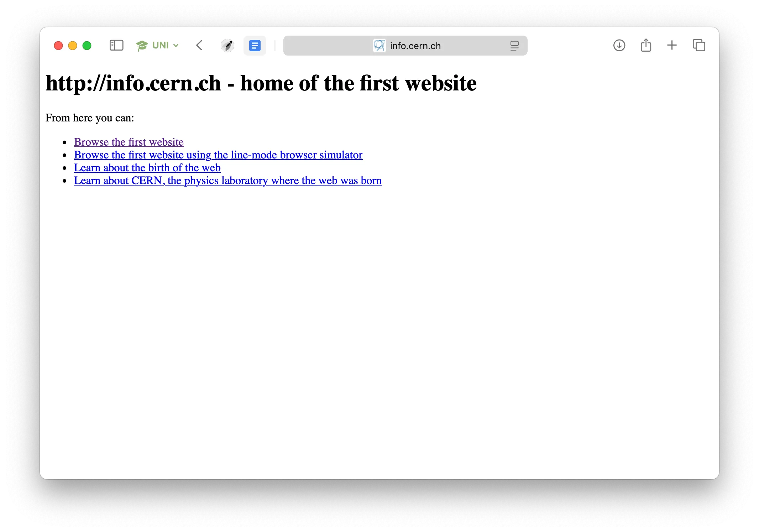
Task: Minimize the window with the yellow button
Action: pos(72,45)
